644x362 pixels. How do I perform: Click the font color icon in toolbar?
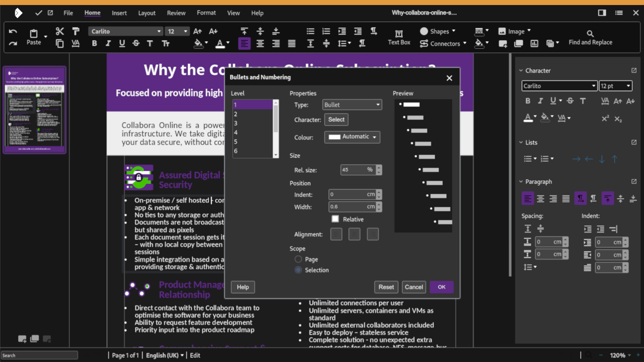point(220,44)
